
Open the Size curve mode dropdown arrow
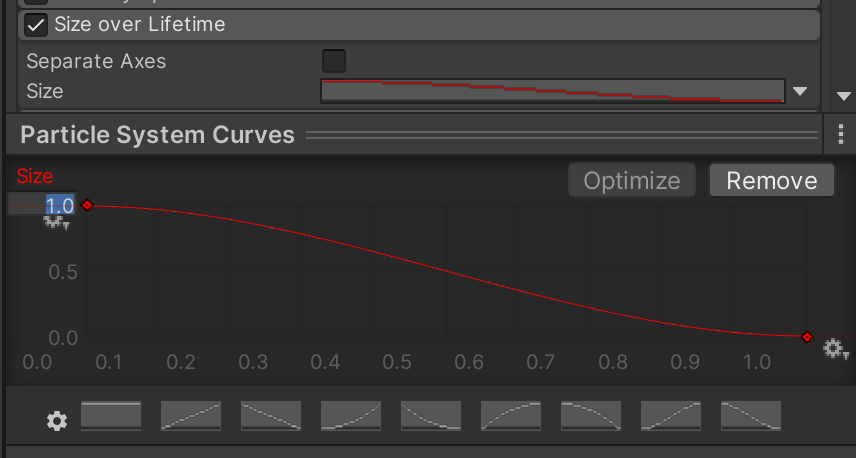point(800,91)
